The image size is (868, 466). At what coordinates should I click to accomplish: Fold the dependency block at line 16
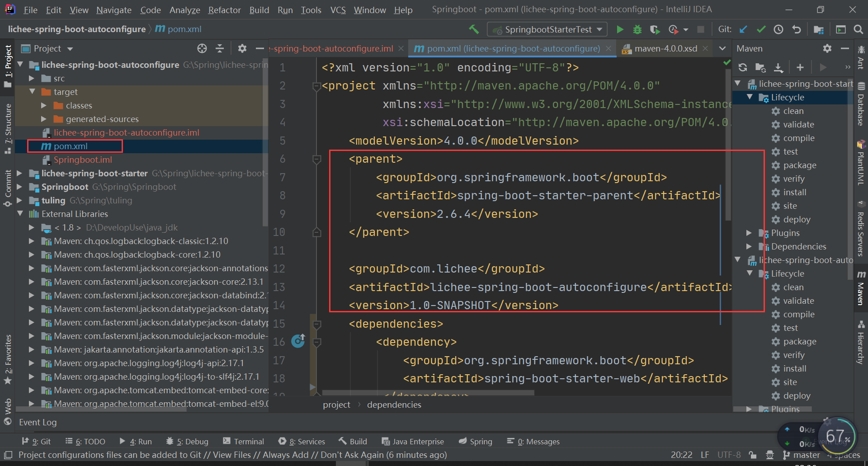(x=317, y=342)
